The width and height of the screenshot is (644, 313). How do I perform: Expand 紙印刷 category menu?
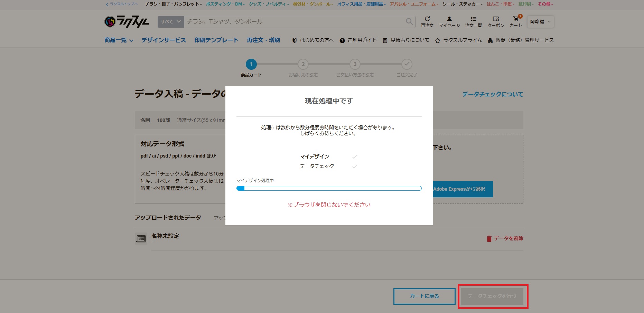pos(526,4)
